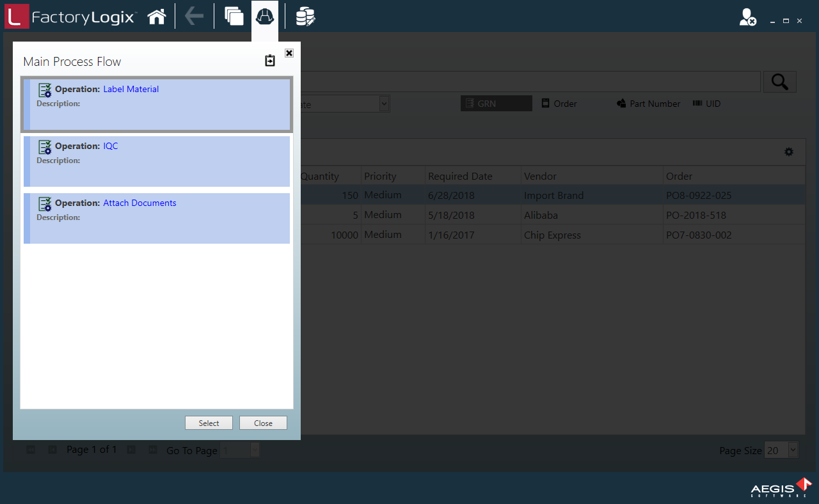This screenshot has width=819, height=504.
Task: Click the magnifier search button
Action: 779,82
